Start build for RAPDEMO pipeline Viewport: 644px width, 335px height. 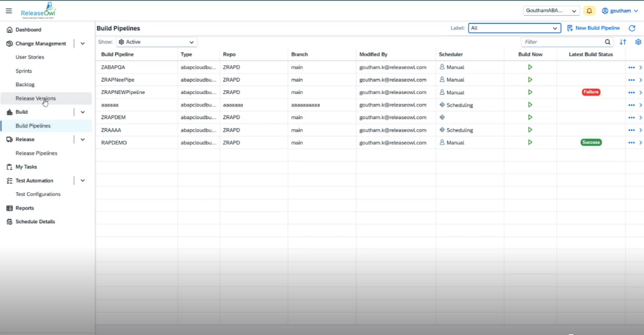click(x=530, y=142)
